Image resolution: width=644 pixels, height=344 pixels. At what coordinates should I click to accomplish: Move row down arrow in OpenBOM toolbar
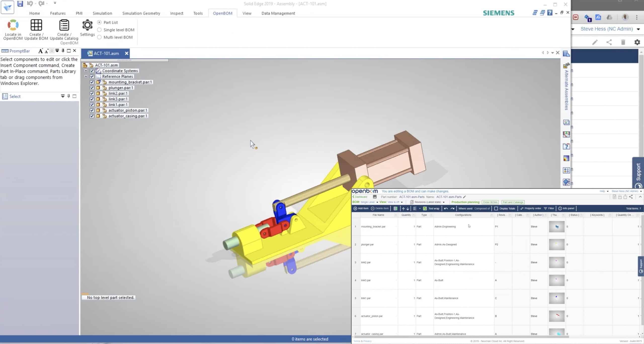coord(408,208)
